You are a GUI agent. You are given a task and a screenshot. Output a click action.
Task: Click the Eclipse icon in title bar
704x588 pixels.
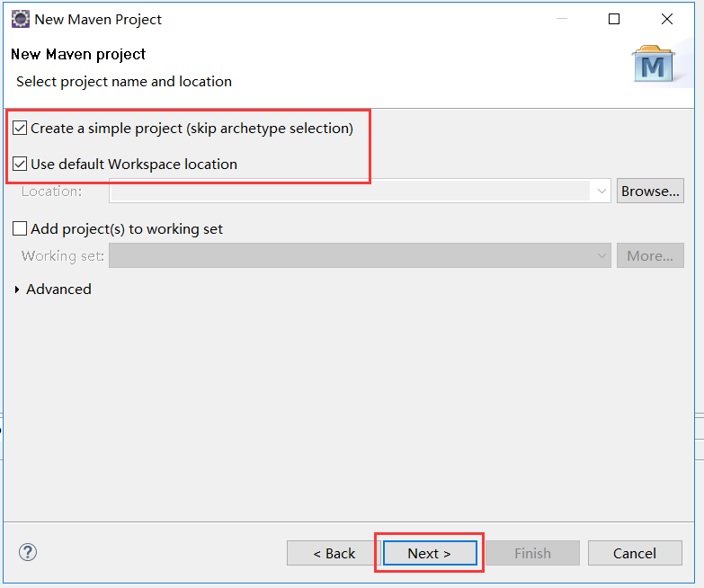[x=20, y=19]
